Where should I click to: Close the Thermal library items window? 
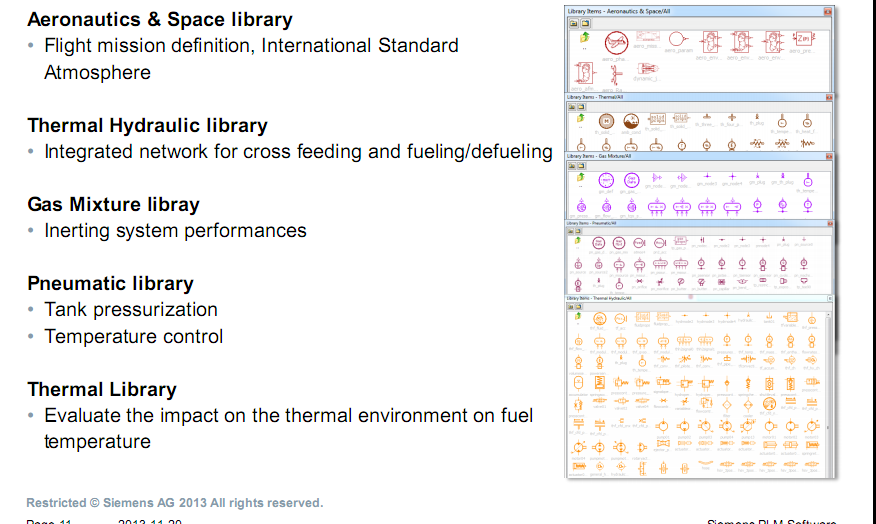pos(829,98)
